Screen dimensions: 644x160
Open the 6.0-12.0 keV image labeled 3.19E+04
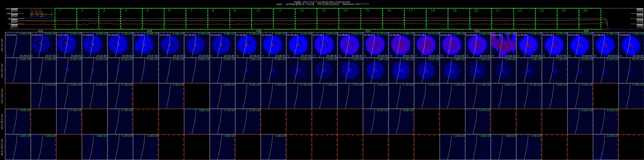(43, 70)
